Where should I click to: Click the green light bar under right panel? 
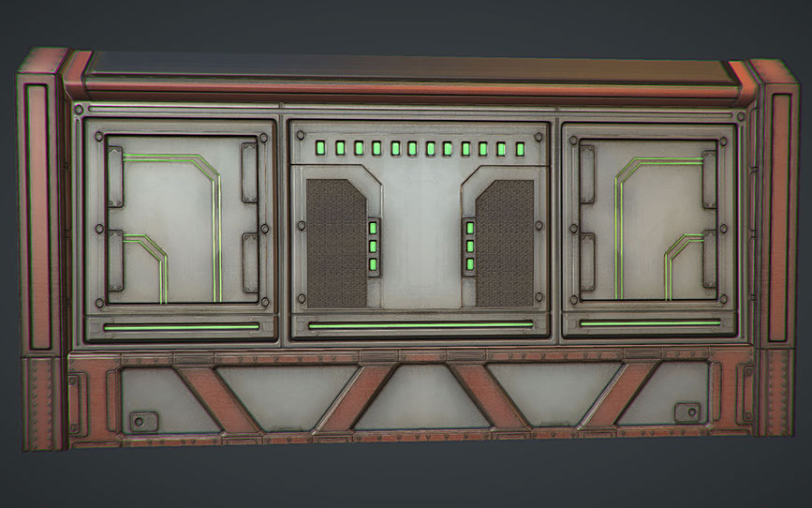[650, 323]
